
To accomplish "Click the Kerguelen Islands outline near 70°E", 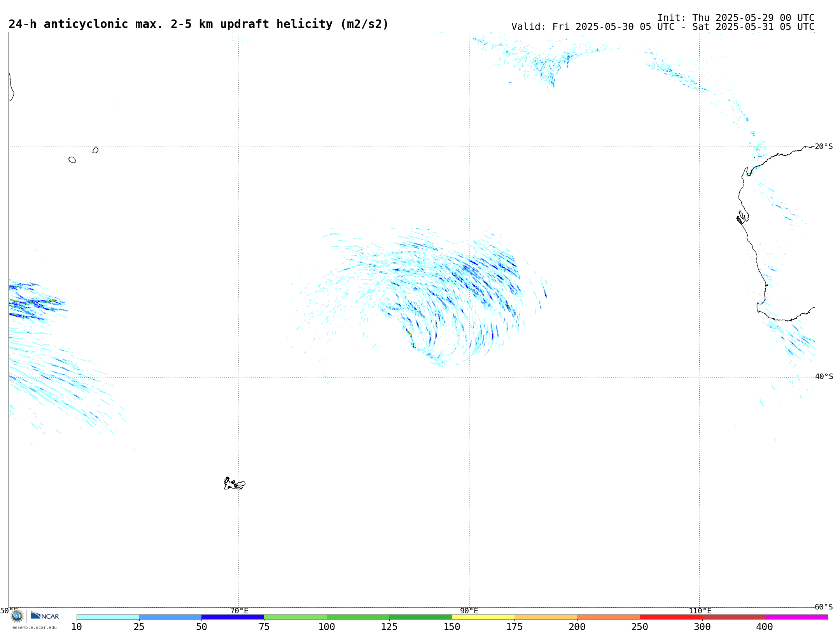I will 234,483.
